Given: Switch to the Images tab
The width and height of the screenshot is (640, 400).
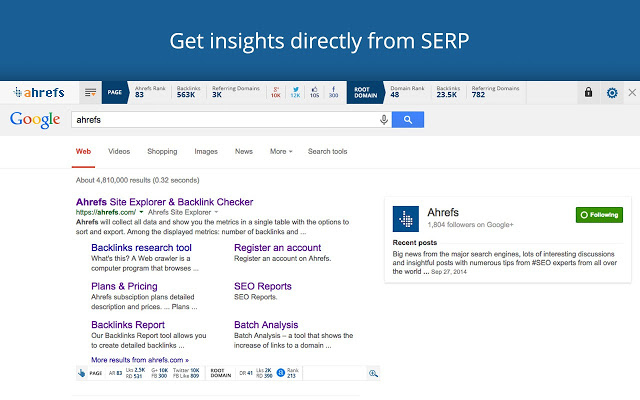Looking at the screenshot, I should 206,151.
